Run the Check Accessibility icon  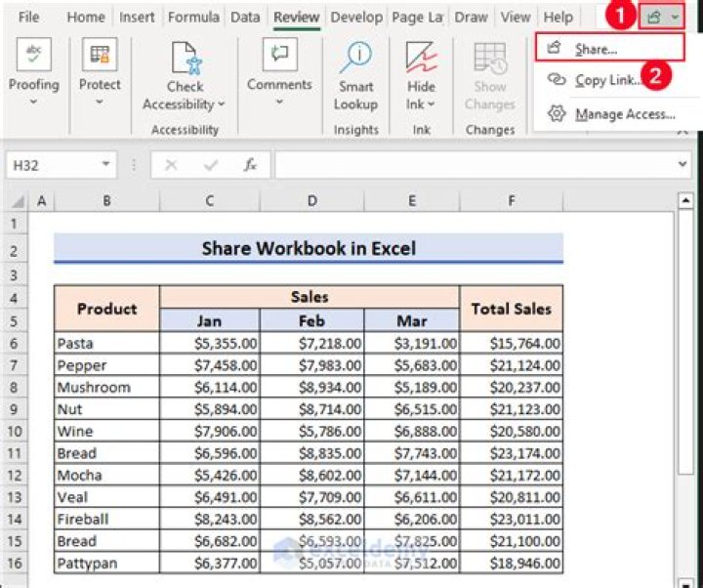[186, 58]
